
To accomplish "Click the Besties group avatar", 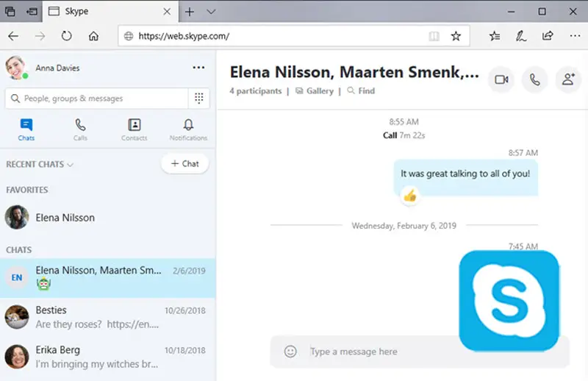I will point(16,317).
